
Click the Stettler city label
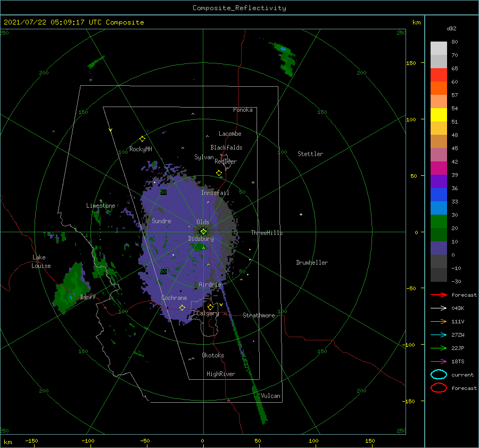pyautogui.click(x=310, y=154)
